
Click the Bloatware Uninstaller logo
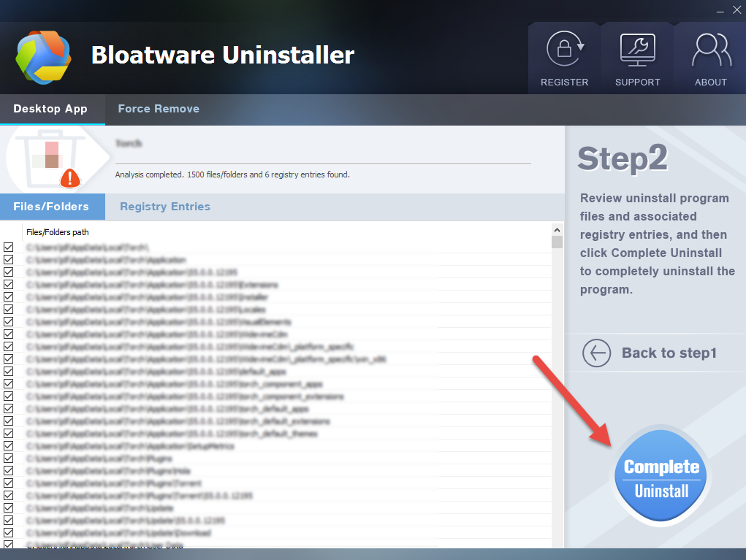(43, 57)
